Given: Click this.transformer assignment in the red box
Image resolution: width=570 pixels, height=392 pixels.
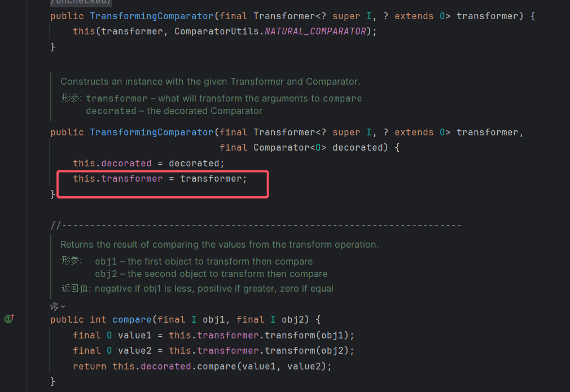Looking at the screenshot, I should tap(160, 179).
